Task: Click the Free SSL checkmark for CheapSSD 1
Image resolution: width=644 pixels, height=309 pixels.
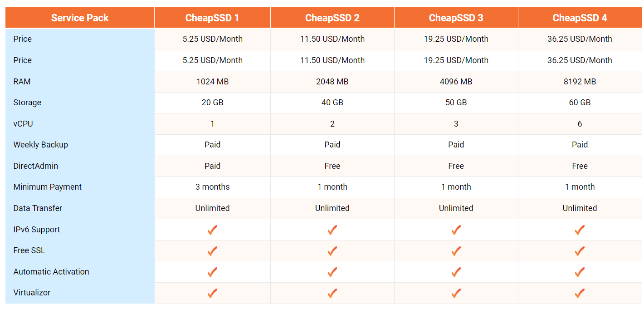Action: click(x=212, y=251)
